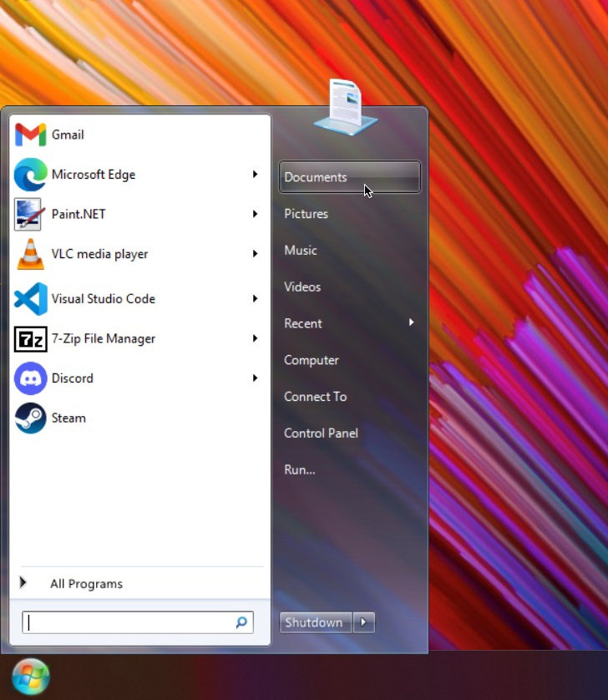
Task: Launch Microsoft Edge via its swirl icon
Action: pyautogui.click(x=30, y=175)
